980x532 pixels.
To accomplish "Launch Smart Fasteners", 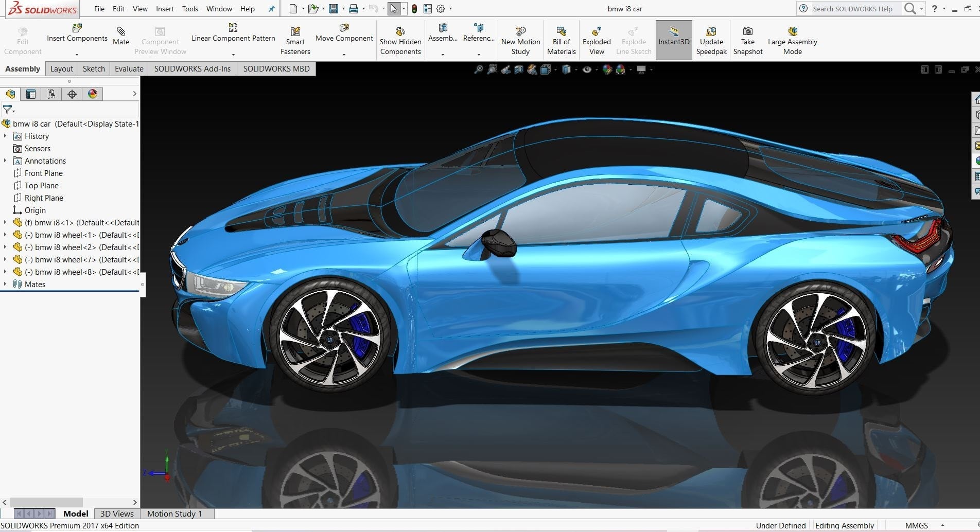I will pos(295,41).
